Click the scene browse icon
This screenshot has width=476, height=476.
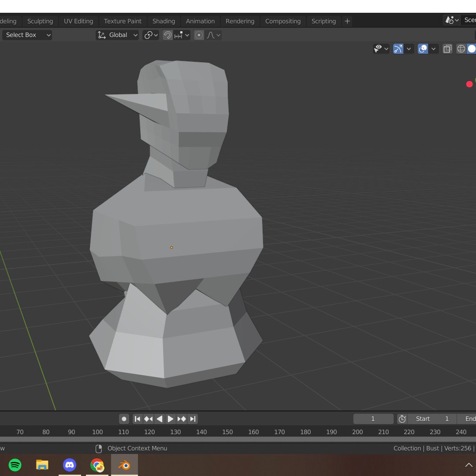(x=450, y=20)
